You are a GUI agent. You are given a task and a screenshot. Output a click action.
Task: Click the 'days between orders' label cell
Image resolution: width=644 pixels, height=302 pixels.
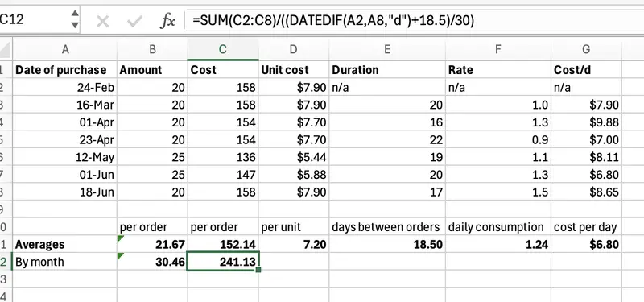pos(387,227)
